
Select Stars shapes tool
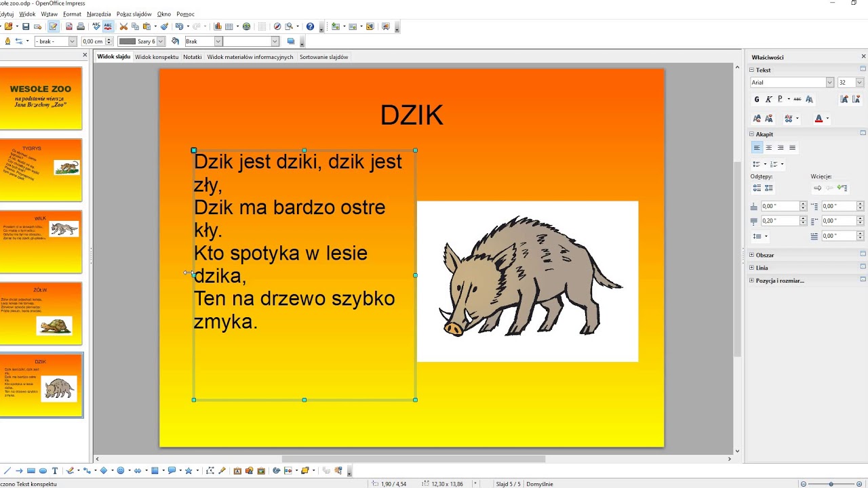coord(189,470)
